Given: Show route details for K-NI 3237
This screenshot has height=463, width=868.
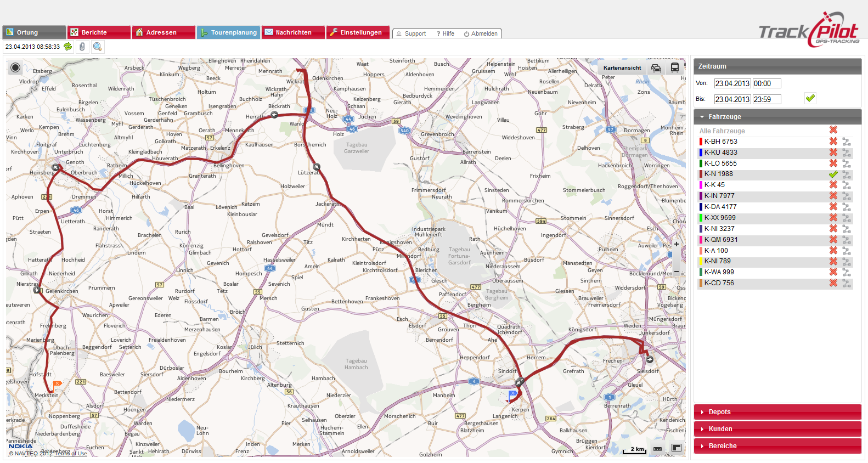Looking at the screenshot, I should click(x=847, y=229).
